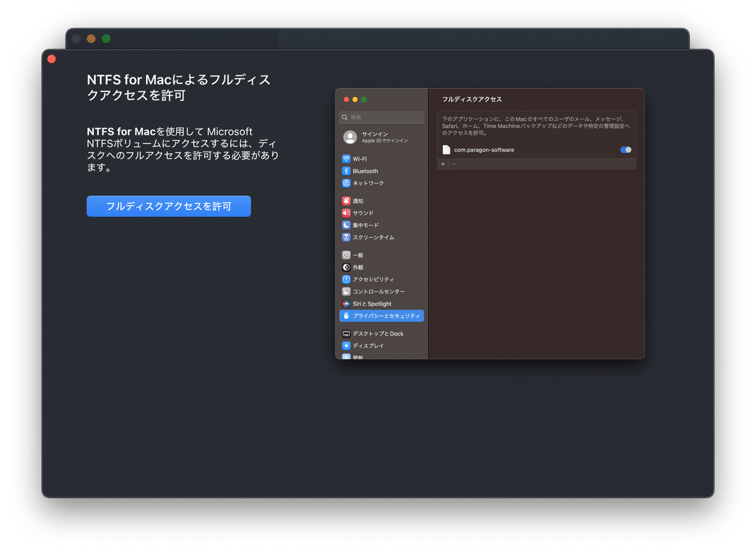Click the illustration's yellow minimize dot
756x553 pixels.
[x=355, y=100]
